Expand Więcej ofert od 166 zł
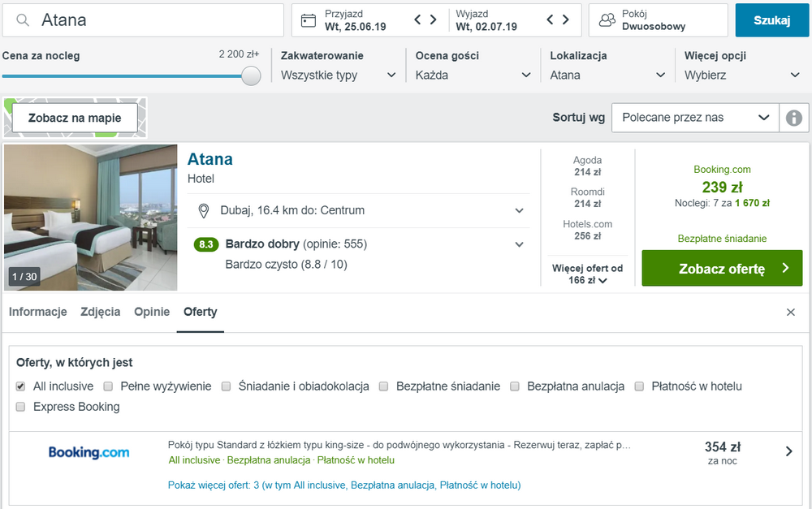The height and width of the screenshot is (509, 812). coord(587,274)
